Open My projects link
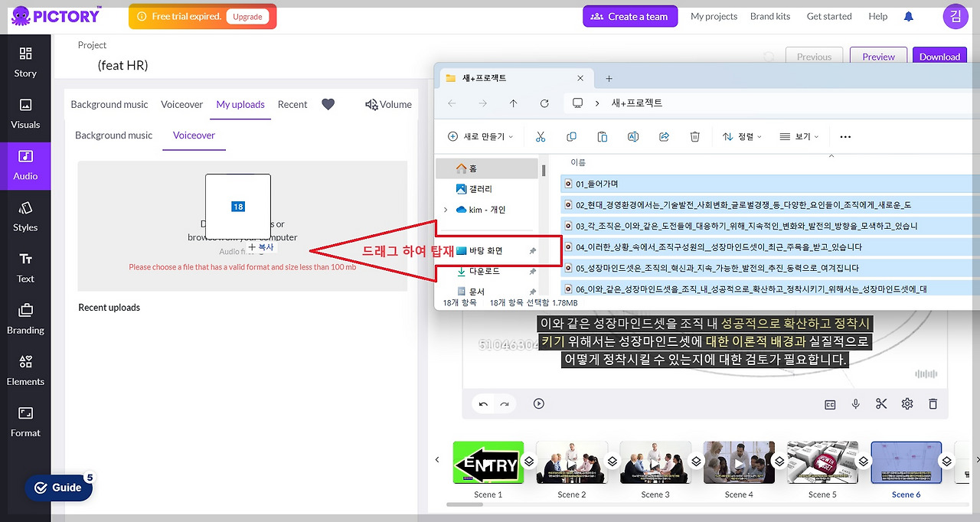 [714, 16]
